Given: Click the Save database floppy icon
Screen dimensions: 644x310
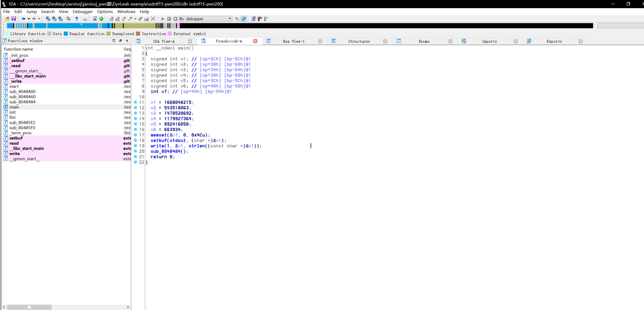Looking at the screenshot, I should [x=14, y=19].
